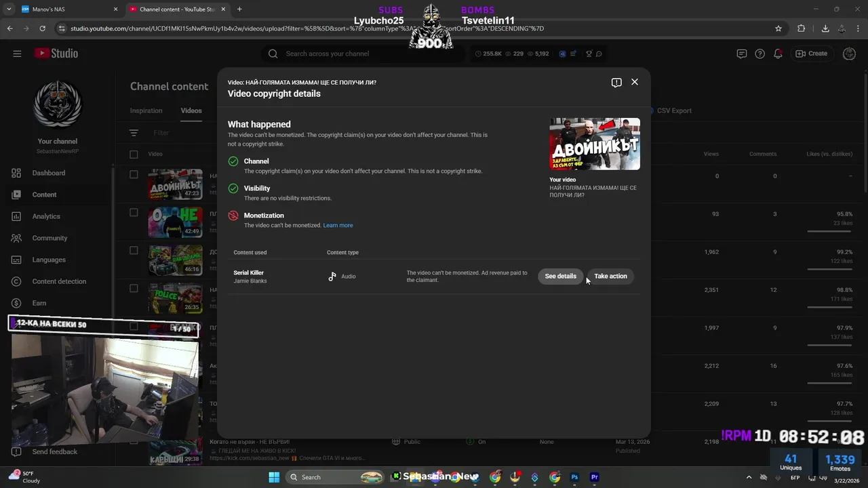Go back with the browser back arrow
The image size is (868, 488).
pyautogui.click(x=9, y=28)
